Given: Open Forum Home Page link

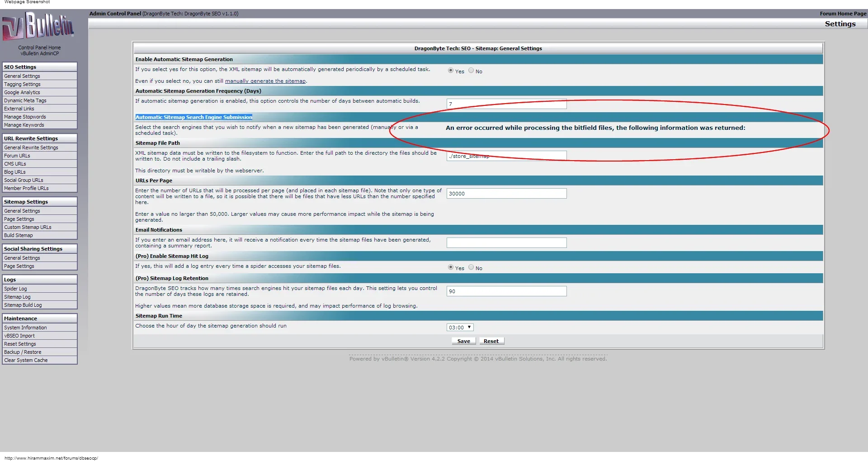Looking at the screenshot, I should [843, 14].
